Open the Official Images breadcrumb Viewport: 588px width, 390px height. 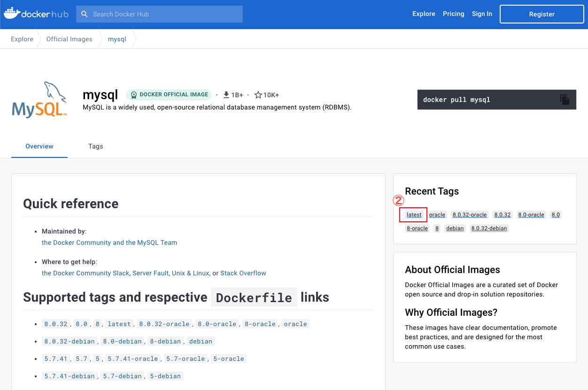[x=70, y=39]
